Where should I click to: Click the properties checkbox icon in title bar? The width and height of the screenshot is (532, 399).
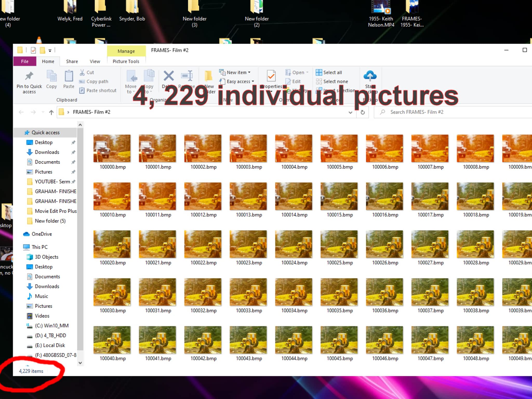pyautogui.click(x=33, y=50)
